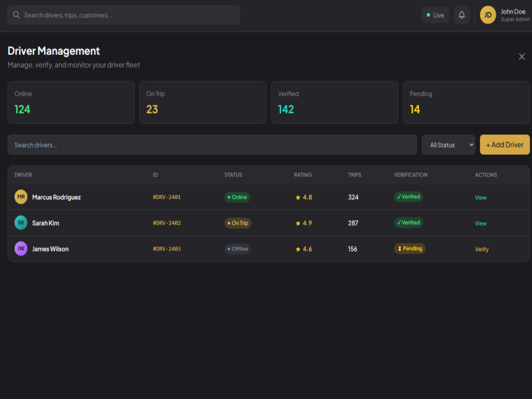Click the RATING column header
This screenshot has width=532, height=399.
[303, 174]
